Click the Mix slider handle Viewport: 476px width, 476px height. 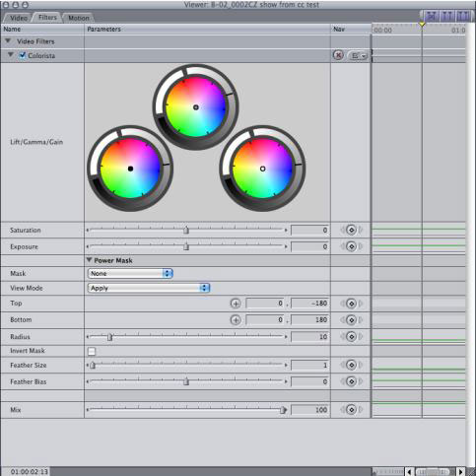click(283, 410)
